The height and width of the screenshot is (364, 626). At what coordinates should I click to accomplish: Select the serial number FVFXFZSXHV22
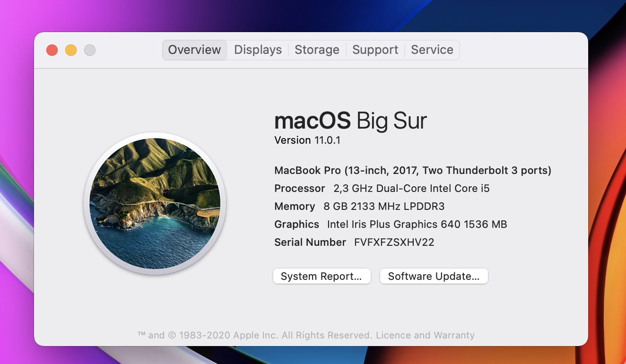(x=394, y=242)
